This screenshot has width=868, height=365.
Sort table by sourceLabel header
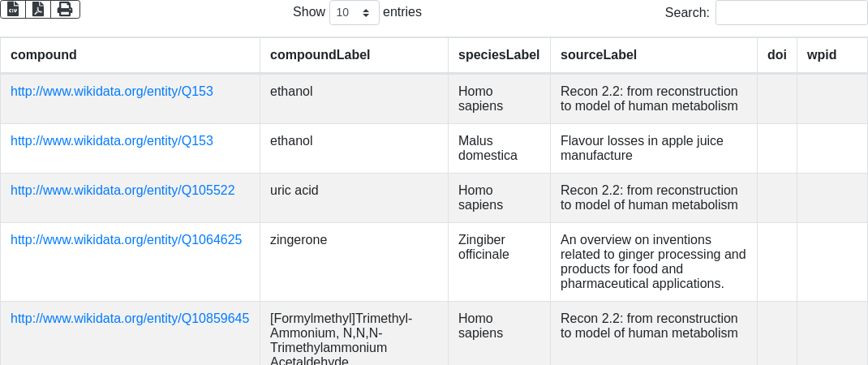[x=598, y=55]
